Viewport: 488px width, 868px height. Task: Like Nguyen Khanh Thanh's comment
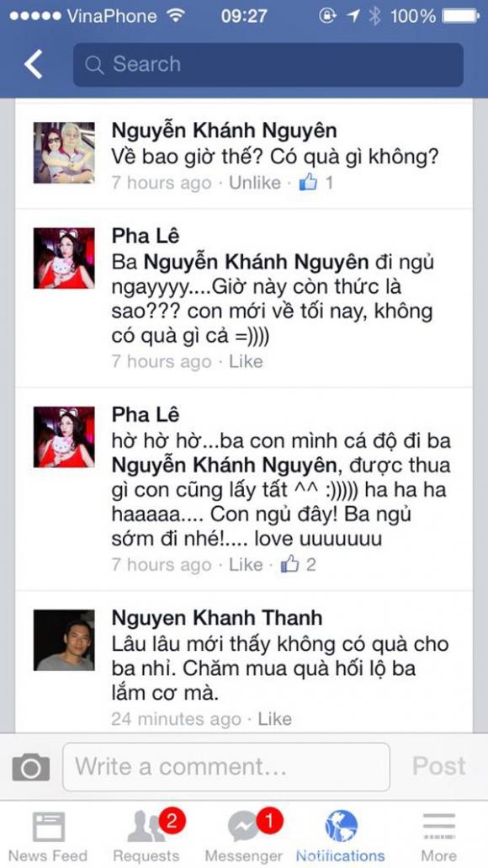coord(274,719)
